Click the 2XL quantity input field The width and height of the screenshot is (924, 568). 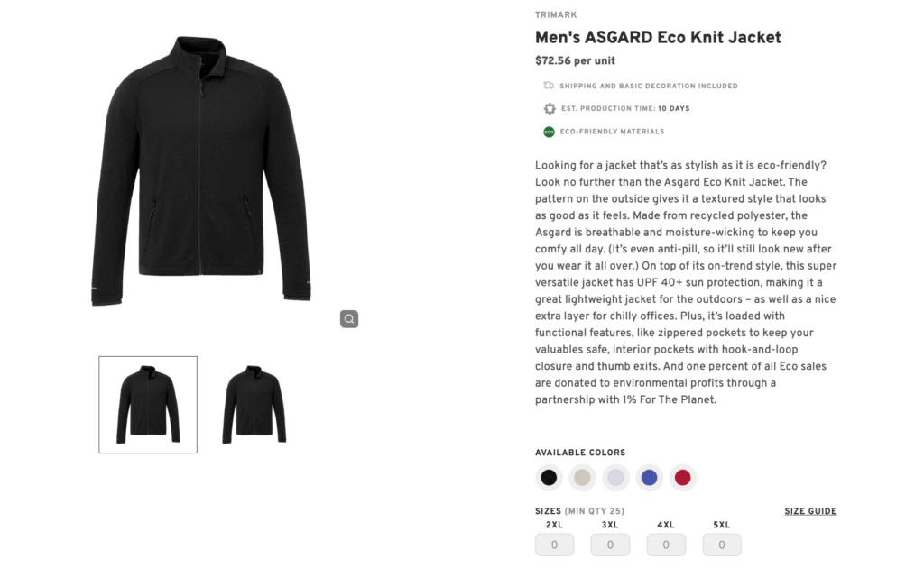(554, 545)
